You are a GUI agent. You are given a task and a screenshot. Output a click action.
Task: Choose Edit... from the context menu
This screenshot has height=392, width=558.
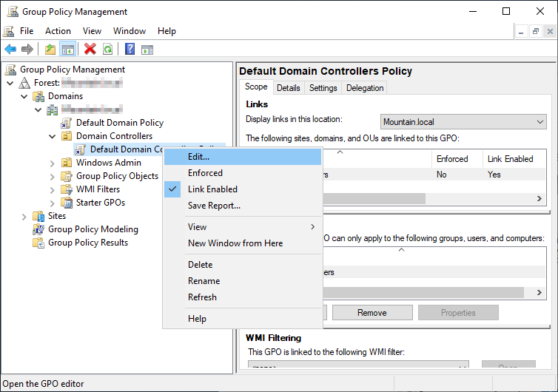[243, 157]
